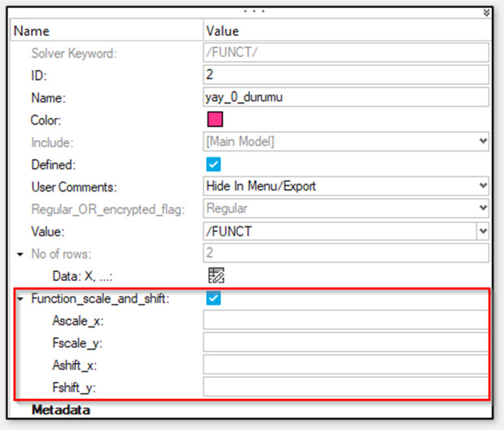Click the Fscale_y input field
Image resolution: width=504 pixels, height=430 pixels.
coord(346,342)
